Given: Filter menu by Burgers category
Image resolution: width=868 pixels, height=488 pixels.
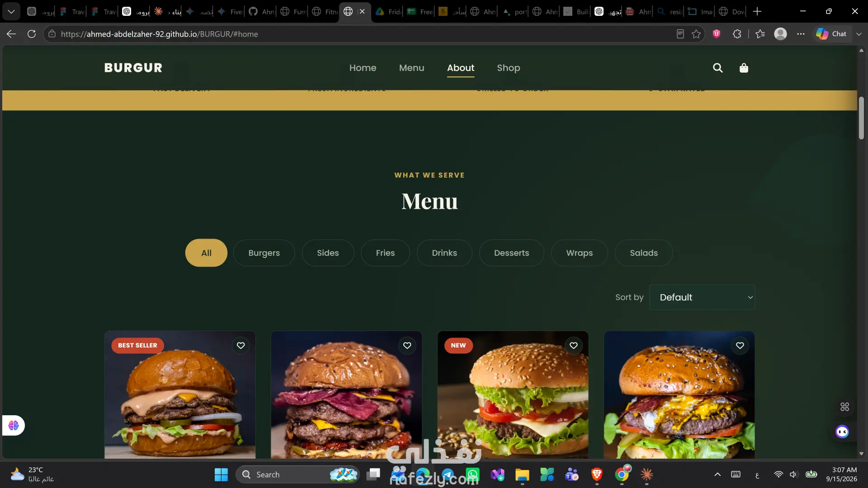Looking at the screenshot, I should click(x=264, y=253).
